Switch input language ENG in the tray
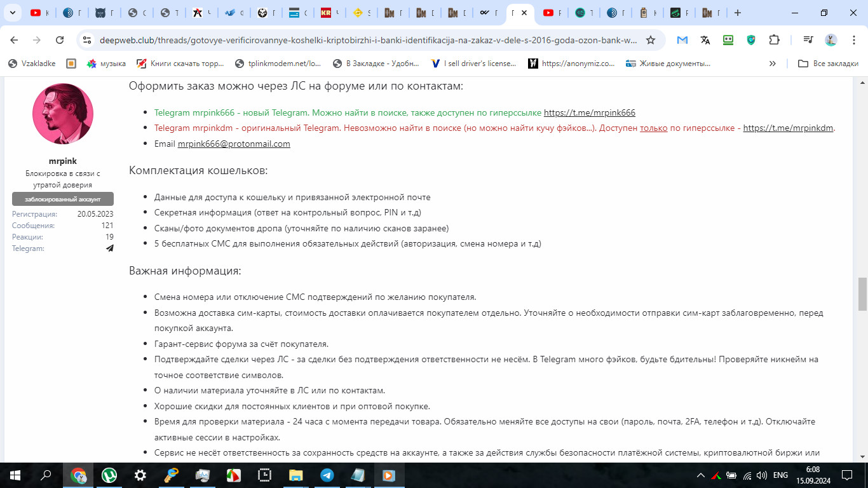Viewport: 868px width, 488px height. click(x=780, y=475)
